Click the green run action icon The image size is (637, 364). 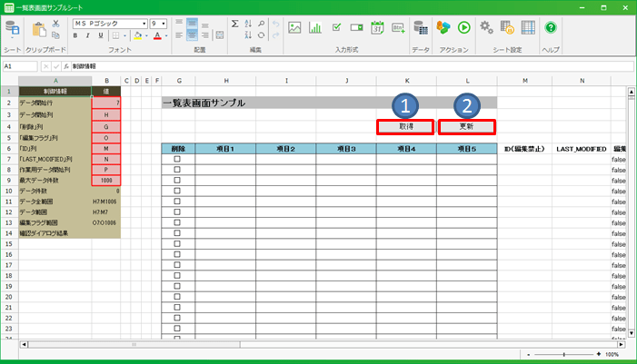tap(463, 27)
